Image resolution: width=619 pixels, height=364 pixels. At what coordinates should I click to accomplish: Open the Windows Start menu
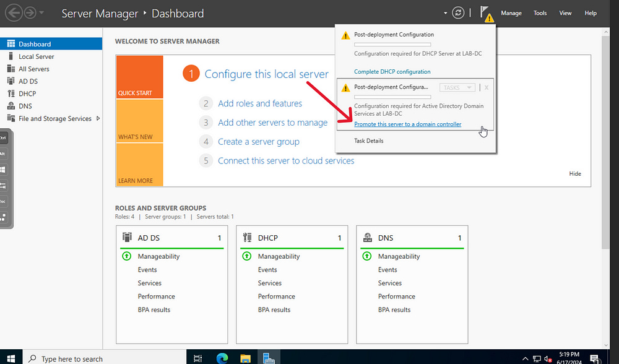tap(11, 358)
